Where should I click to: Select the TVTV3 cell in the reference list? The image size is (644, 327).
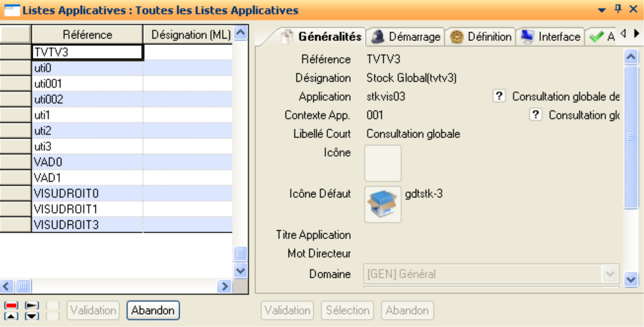(x=87, y=52)
